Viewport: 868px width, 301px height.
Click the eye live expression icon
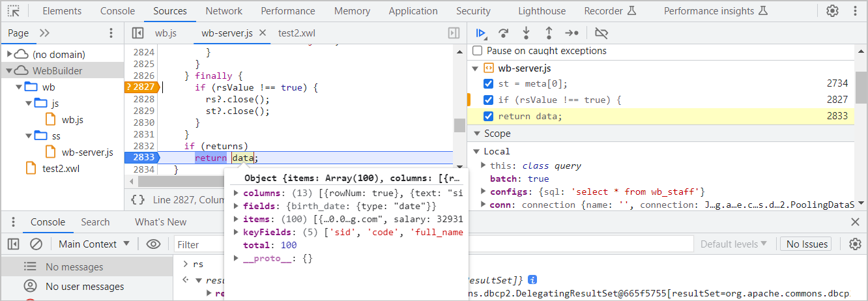point(153,244)
